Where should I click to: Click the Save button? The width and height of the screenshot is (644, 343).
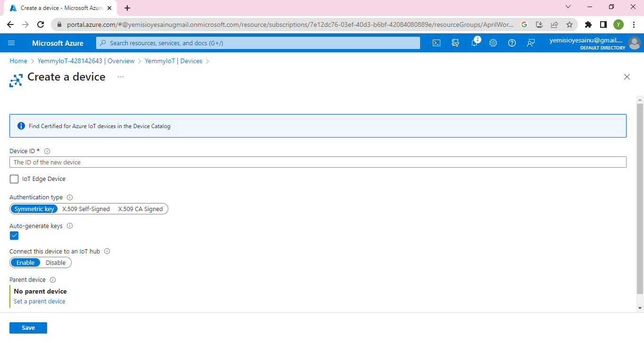pos(28,328)
